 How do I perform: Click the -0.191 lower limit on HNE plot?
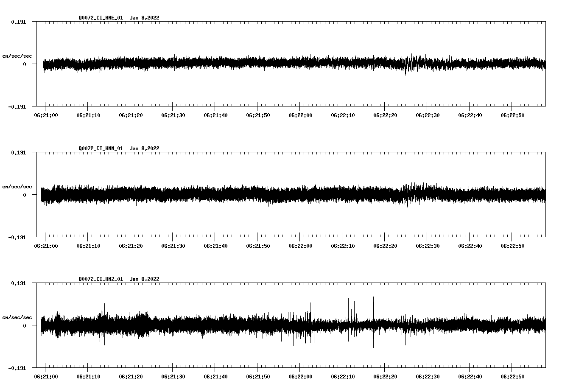pos(17,107)
